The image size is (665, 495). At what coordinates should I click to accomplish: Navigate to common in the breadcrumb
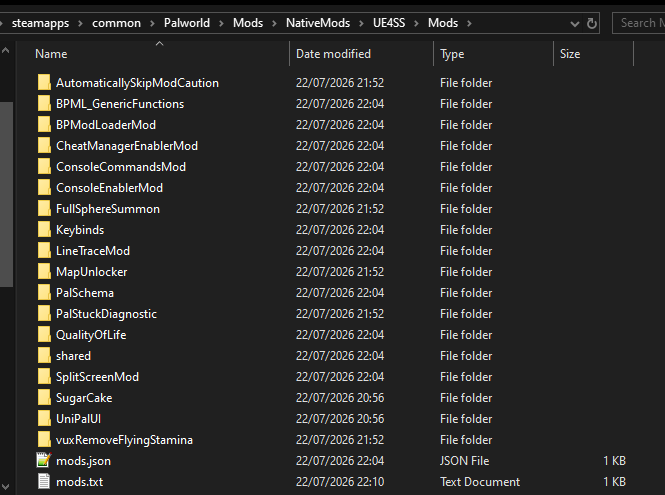click(116, 23)
